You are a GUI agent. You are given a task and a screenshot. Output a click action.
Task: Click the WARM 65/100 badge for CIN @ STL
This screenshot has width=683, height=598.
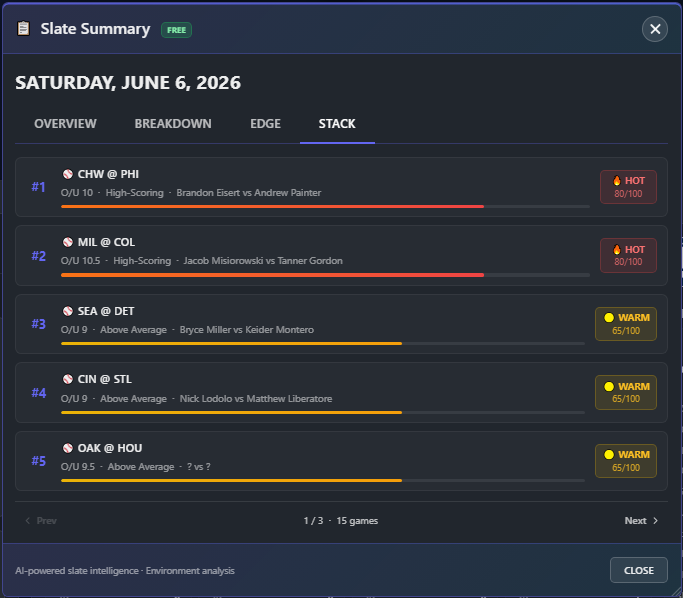coord(626,392)
